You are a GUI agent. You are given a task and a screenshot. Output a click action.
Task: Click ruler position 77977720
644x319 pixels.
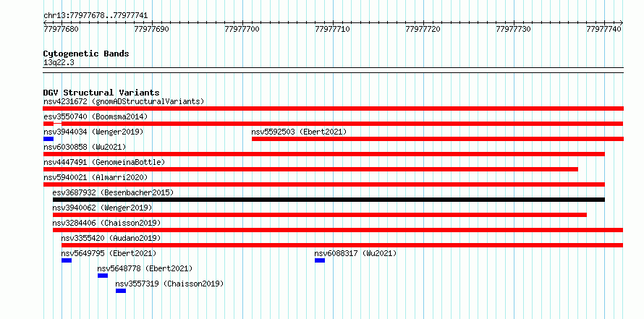coord(423,29)
